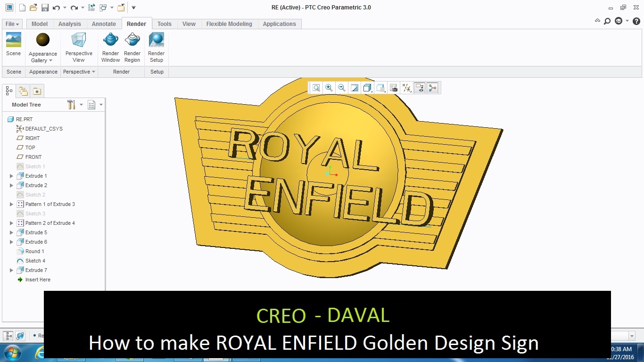Expand Pattern 2 of Extrude 4 node
This screenshot has width=644, height=362.
[x=12, y=223]
